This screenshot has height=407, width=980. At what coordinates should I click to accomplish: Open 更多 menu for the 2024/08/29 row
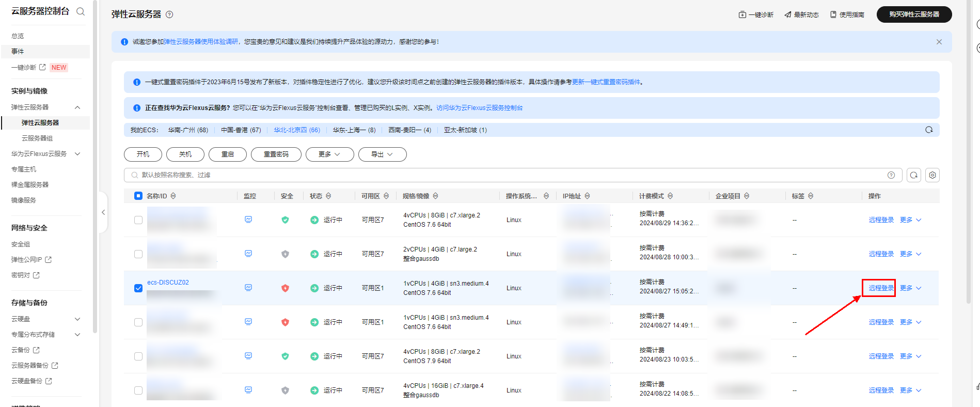911,220
